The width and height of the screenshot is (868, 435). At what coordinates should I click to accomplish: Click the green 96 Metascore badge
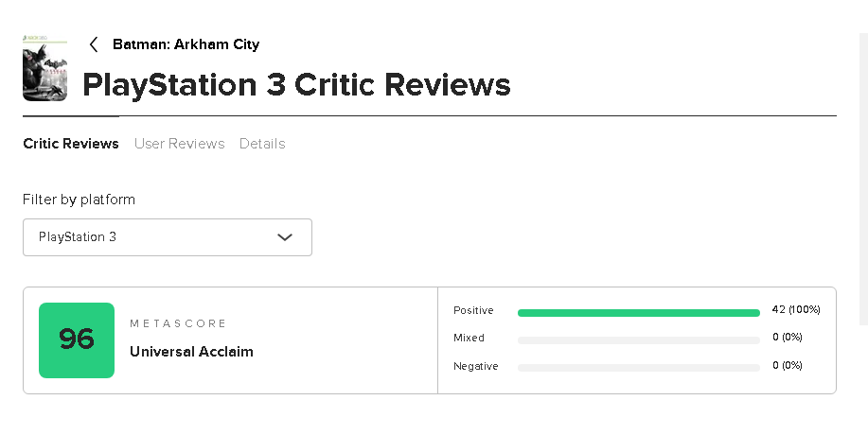pyautogui.click(x=77, y=340)
